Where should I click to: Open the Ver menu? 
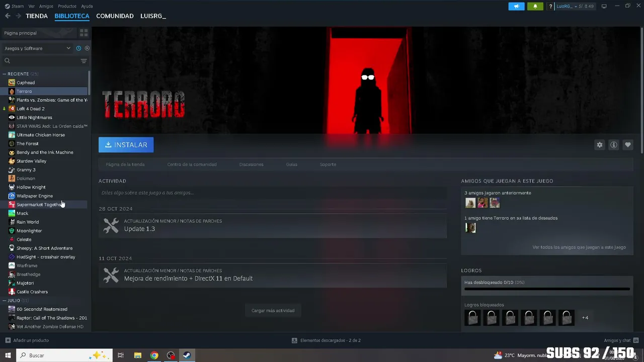32,6
